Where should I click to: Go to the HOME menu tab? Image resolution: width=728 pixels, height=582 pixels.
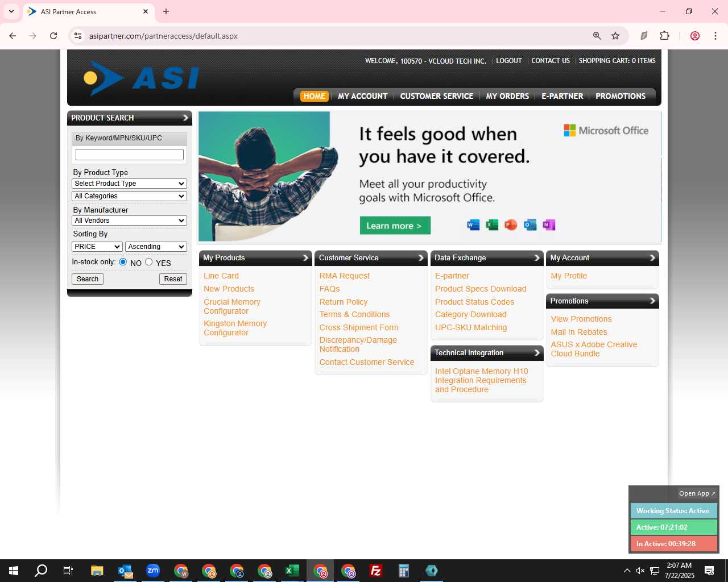(315, 96)
